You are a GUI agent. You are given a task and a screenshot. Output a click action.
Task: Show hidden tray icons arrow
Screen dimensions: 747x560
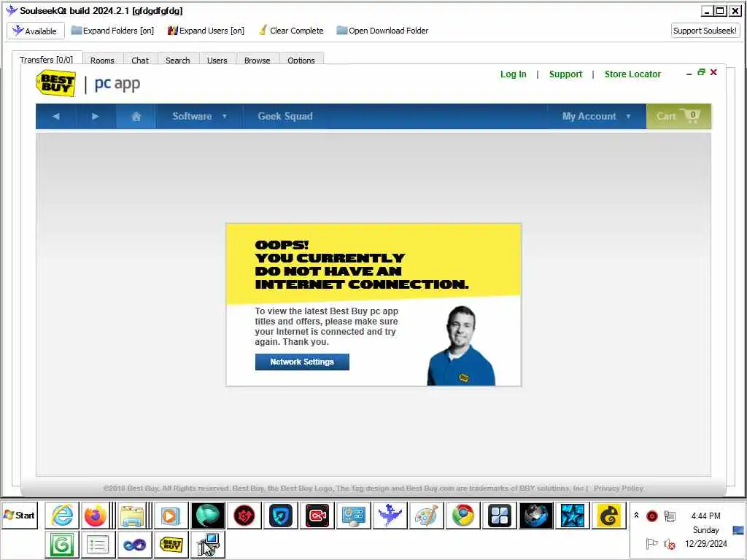[636, 516]
